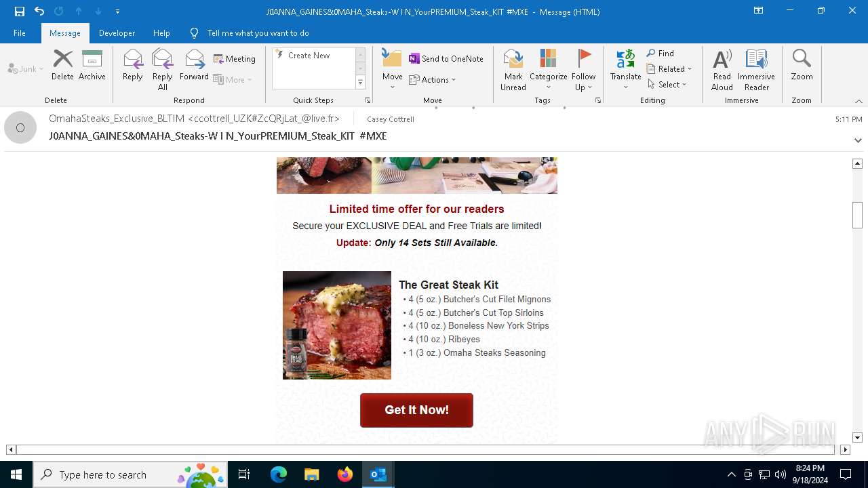Open the volume control in the tray
This screenshot has width=868, height=488.
[x=780, y=474]
